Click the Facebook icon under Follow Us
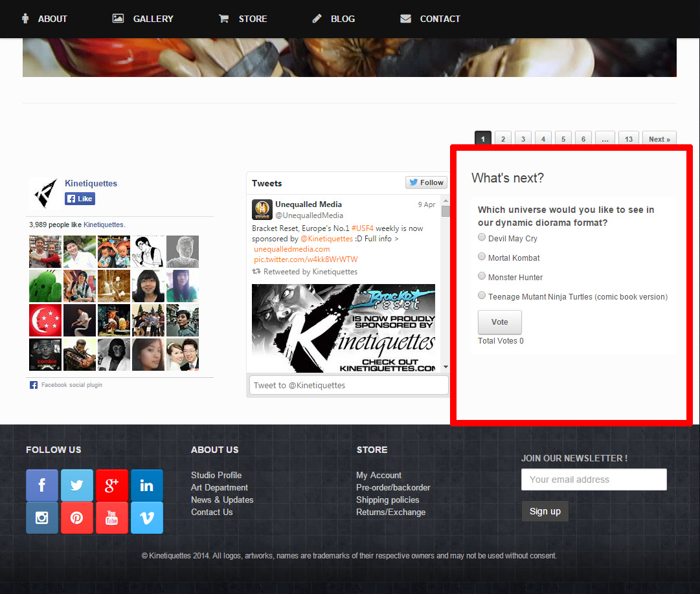Viewport: 700px width, 594px height. [42, 485]
